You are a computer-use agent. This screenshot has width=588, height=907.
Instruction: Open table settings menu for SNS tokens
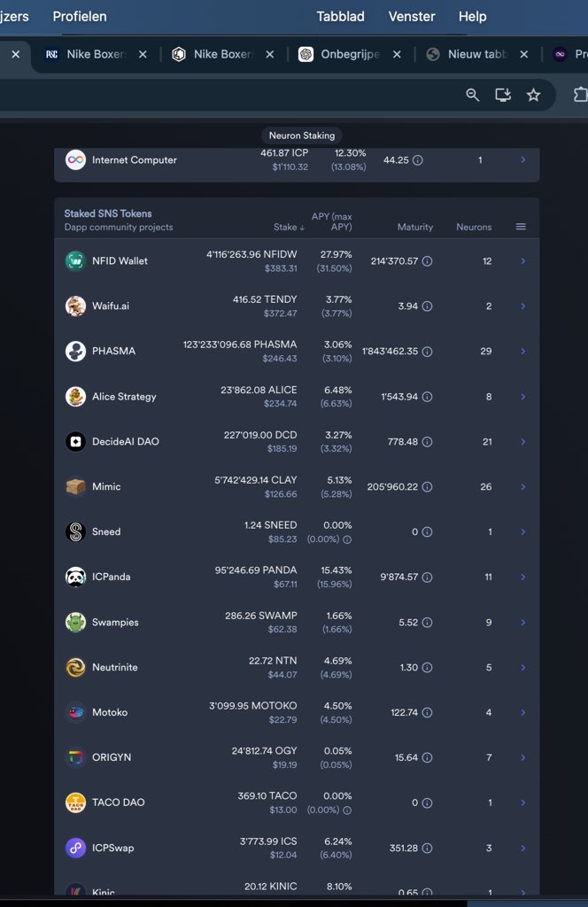coord(521,227)
